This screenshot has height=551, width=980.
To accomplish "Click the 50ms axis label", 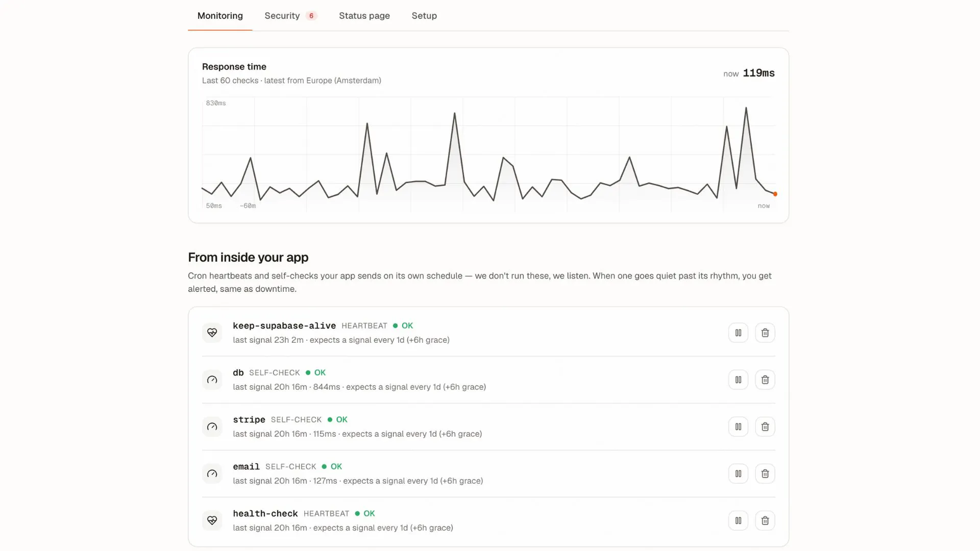I will (x=214, y=206).
